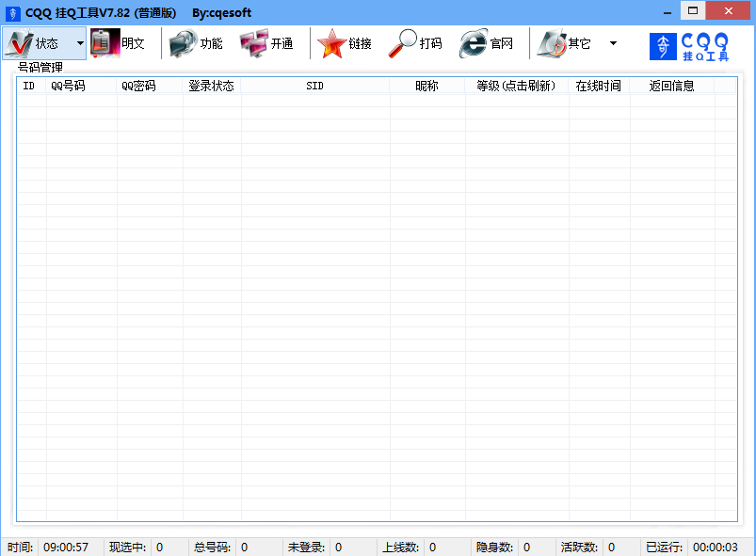Click the 链接 red star icon
This screenshot has height=556, width=756.
pos(331,43)
